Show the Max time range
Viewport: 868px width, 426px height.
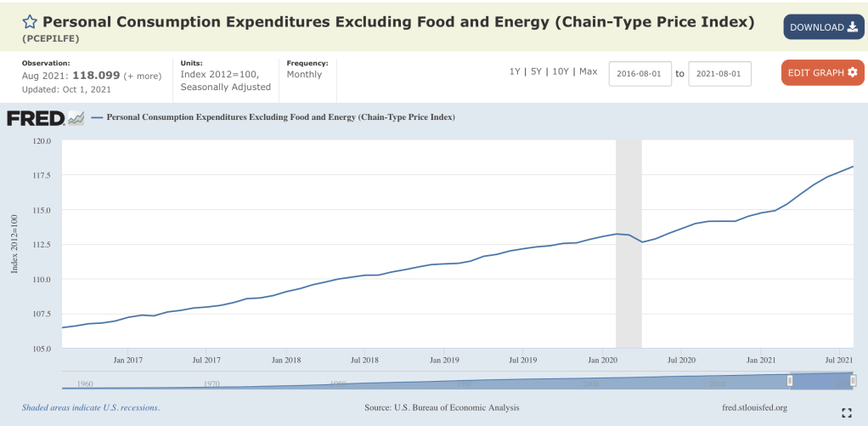589,71
